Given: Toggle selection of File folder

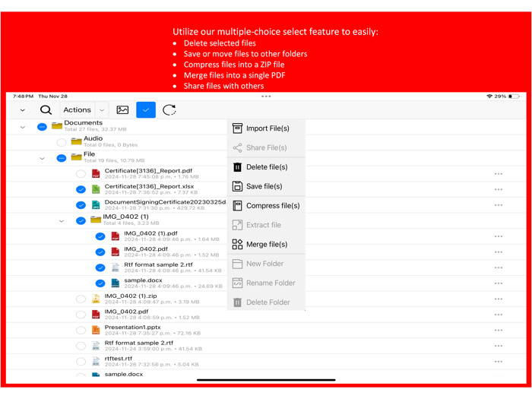Looking at the screenshot, I should click(62, 158).
